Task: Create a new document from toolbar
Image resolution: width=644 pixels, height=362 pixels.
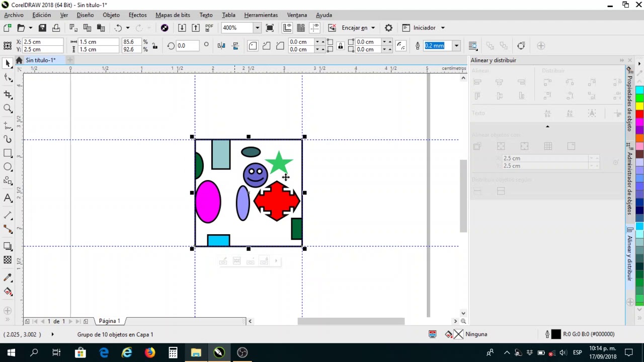Action: pos(8,28)
